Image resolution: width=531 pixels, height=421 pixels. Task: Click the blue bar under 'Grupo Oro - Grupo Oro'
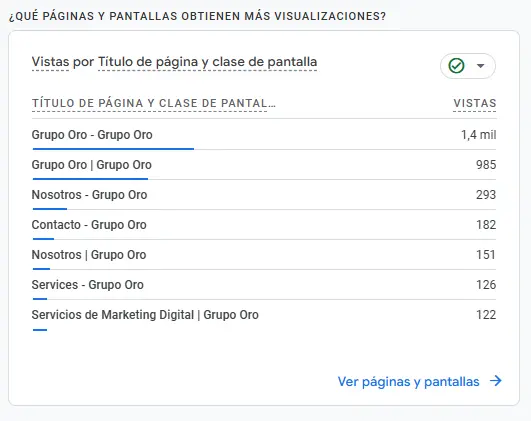(x=113, y=149)
